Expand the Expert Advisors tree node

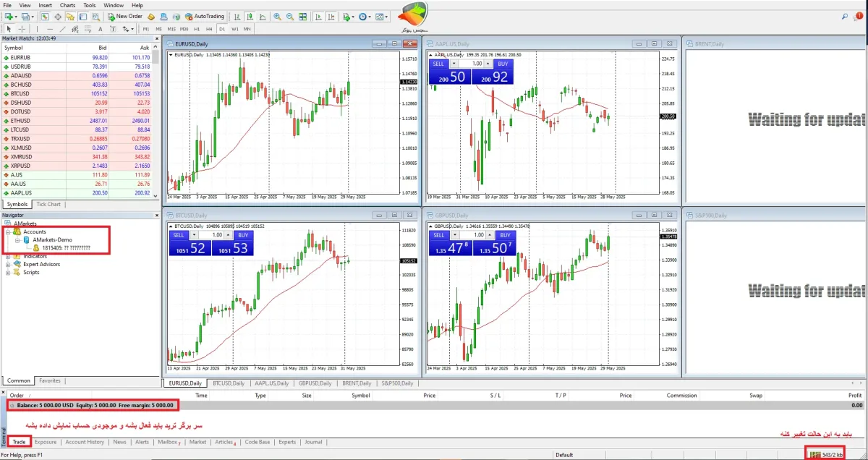coord(8,264)
